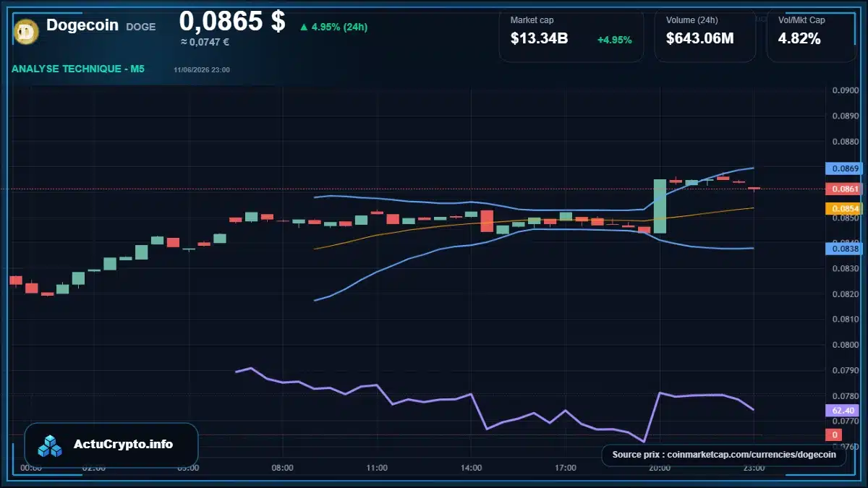The height and width of the screenshot is (488, 868).
Task: Click the 11:00 time axis label
Action: pyautogui.click(x=376, y=468)
